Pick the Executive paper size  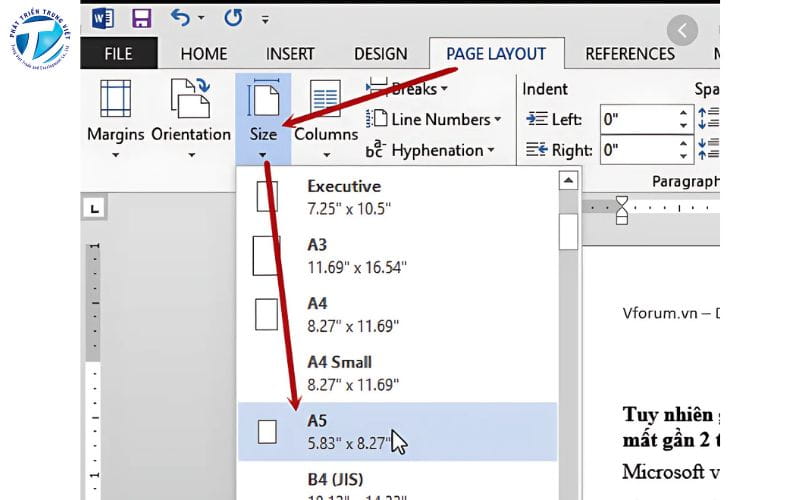coord(396,196)
